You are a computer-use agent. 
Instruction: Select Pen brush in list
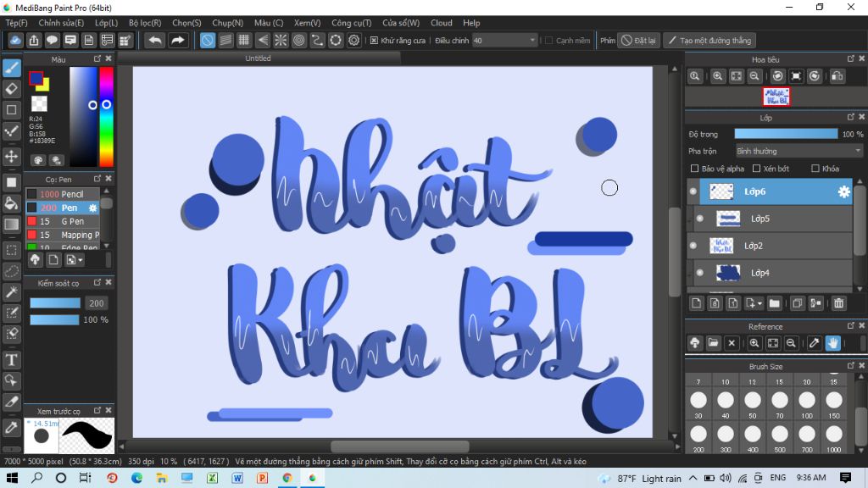(63, 208)
